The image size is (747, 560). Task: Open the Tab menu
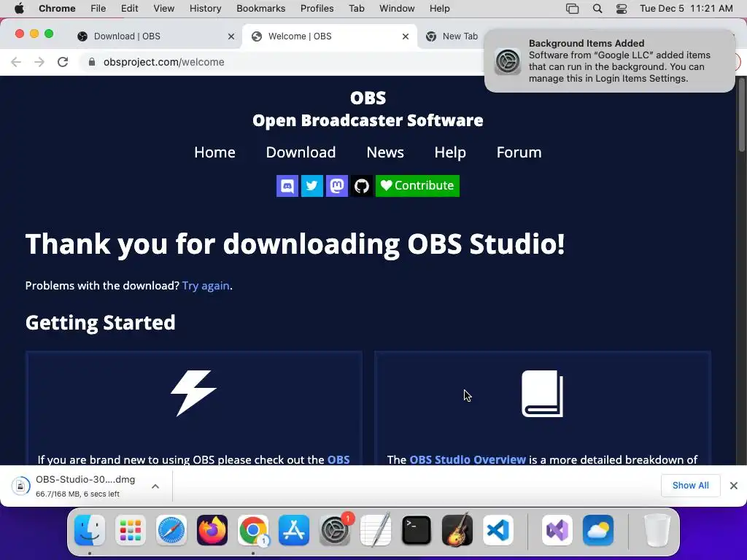pos(356,9)
